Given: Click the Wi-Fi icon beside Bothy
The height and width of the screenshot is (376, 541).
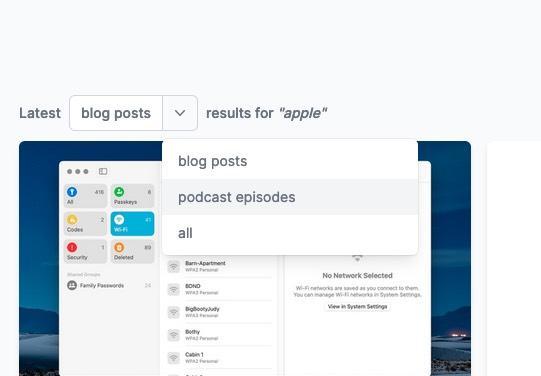Looking at the screenshot, I should tap(174, 335).
